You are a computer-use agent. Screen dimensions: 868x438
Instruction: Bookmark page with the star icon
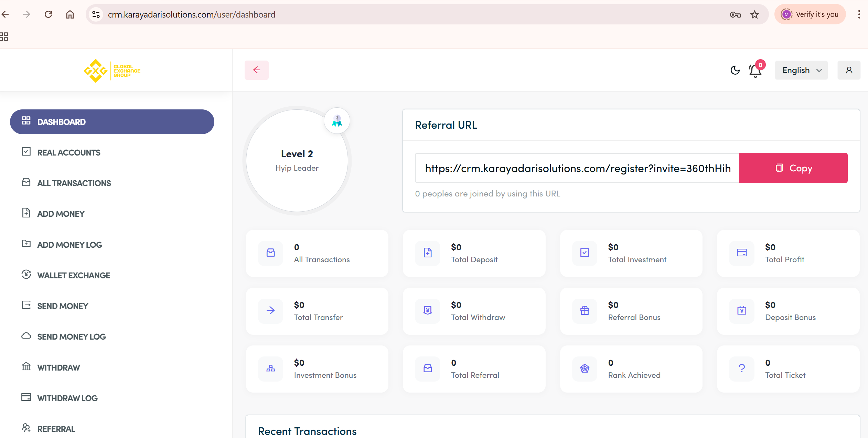point(754,14)
